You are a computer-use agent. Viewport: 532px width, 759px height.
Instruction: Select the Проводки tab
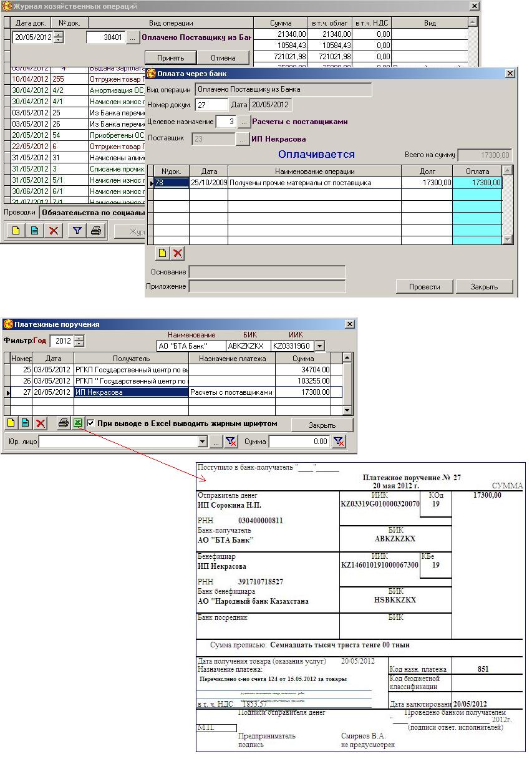click(x=19, y=213)
